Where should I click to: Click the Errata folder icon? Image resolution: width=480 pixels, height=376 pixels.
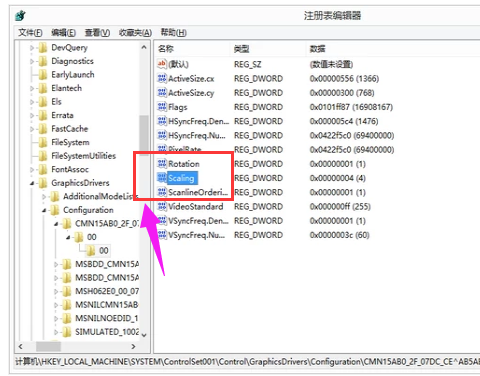pos(43,115)
